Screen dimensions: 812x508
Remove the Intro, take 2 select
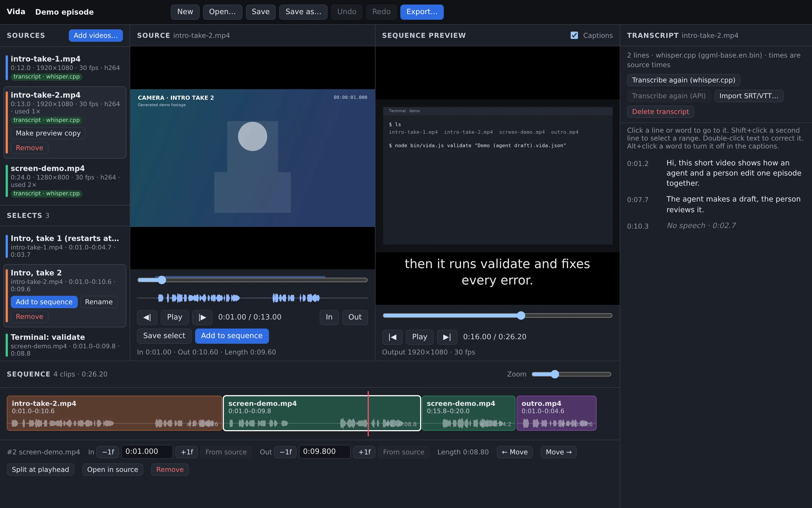tap(29, 317)
